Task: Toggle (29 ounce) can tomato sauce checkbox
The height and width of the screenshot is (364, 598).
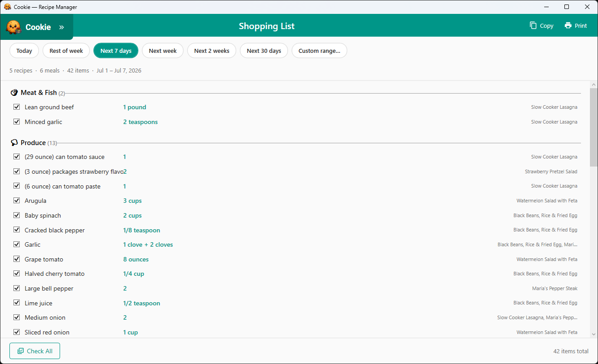Action: (17, 157)
